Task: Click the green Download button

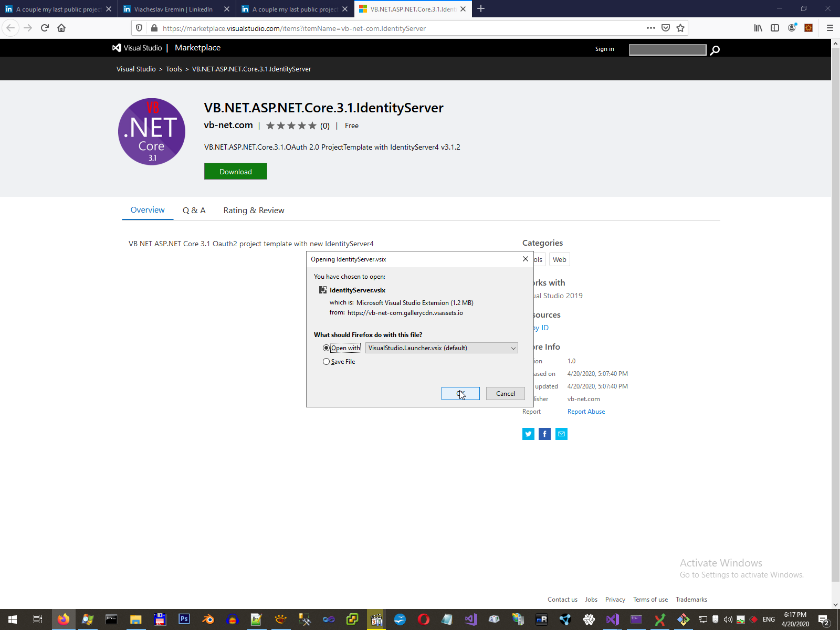Action: (x=236, y=171)
